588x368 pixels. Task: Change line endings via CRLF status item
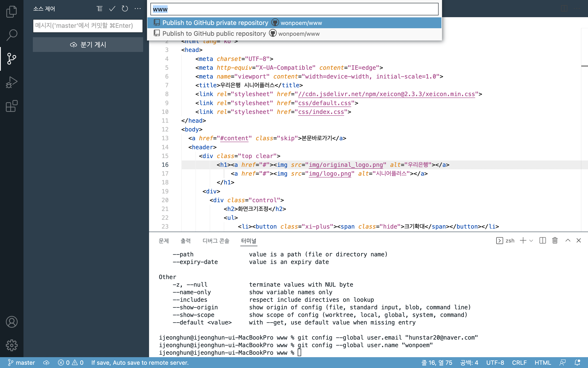point(519,363)
